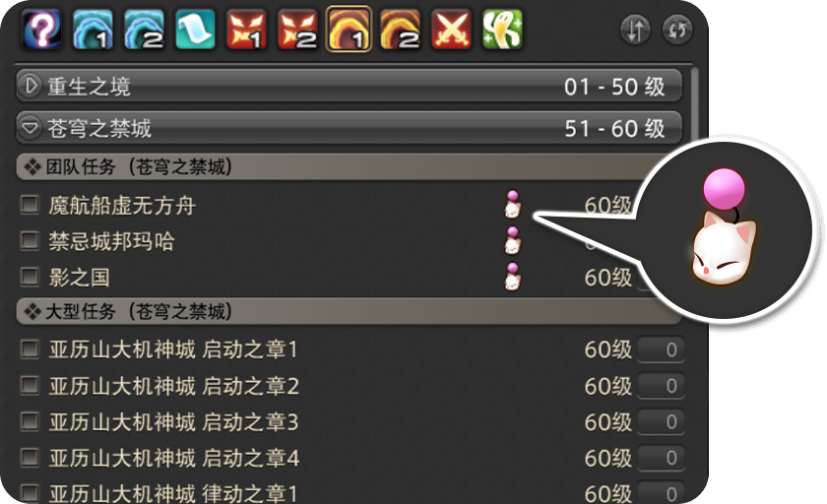The height and width of the screenshot is (504, 827).
Task: Click the refresh reset round button
Action: click(x=677, y=31)
